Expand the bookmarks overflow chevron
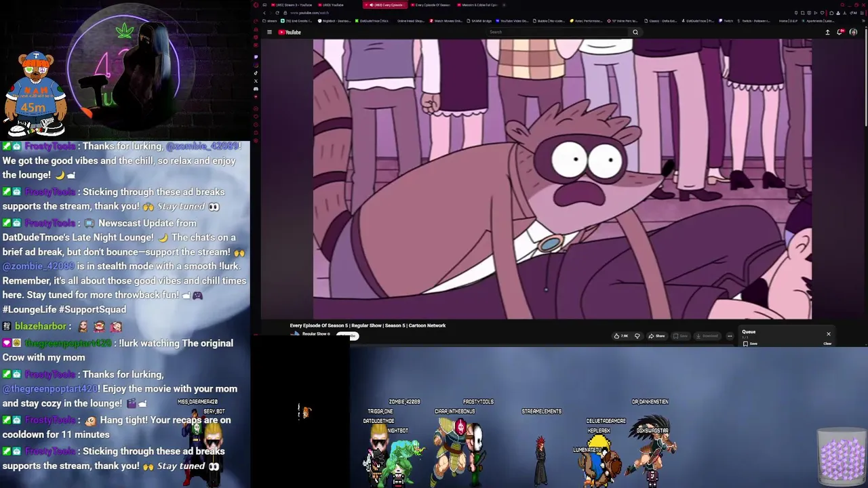Image resolution: width=868 pixels, height=488 pixels. pyautogui.click(x=863, y=21)
